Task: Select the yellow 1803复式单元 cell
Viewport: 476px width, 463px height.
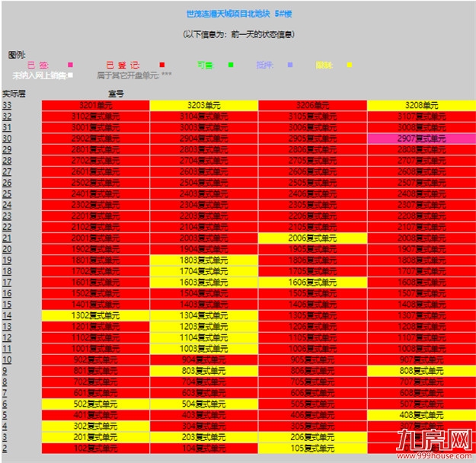Action: (204, 260)
